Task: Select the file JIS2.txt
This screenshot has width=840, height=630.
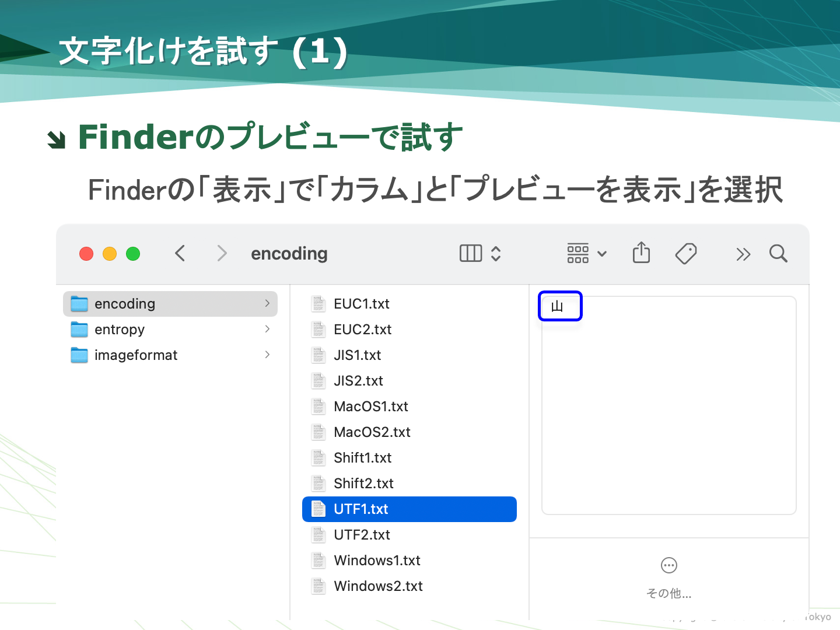Action: pyautogui.click(x=409, y=381)
